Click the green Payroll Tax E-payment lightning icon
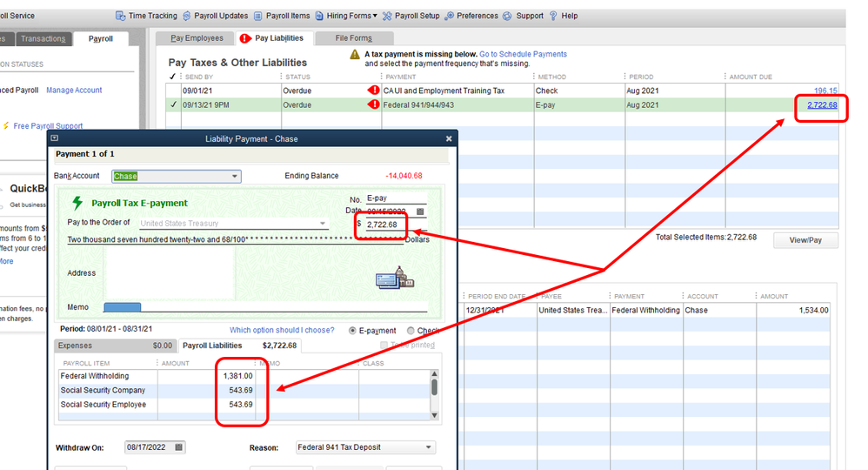 click(78, 203)
